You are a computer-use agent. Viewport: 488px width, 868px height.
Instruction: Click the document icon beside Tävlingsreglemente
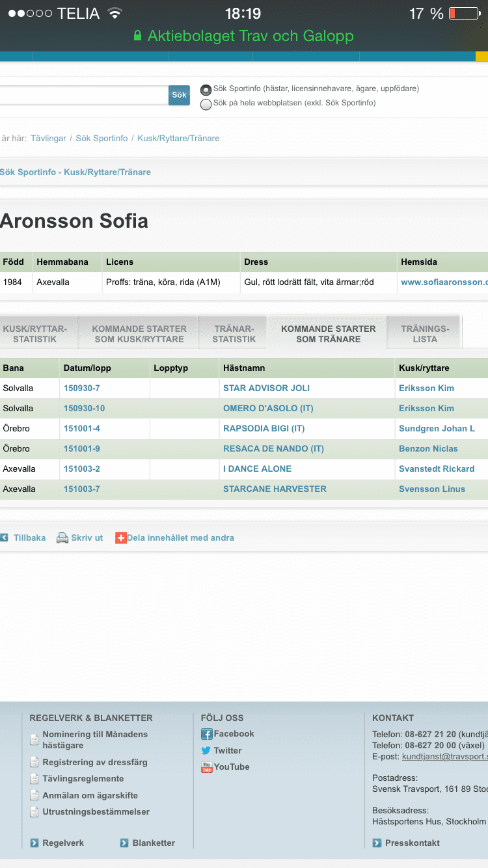pyautogui.click(x=34, y=779)
